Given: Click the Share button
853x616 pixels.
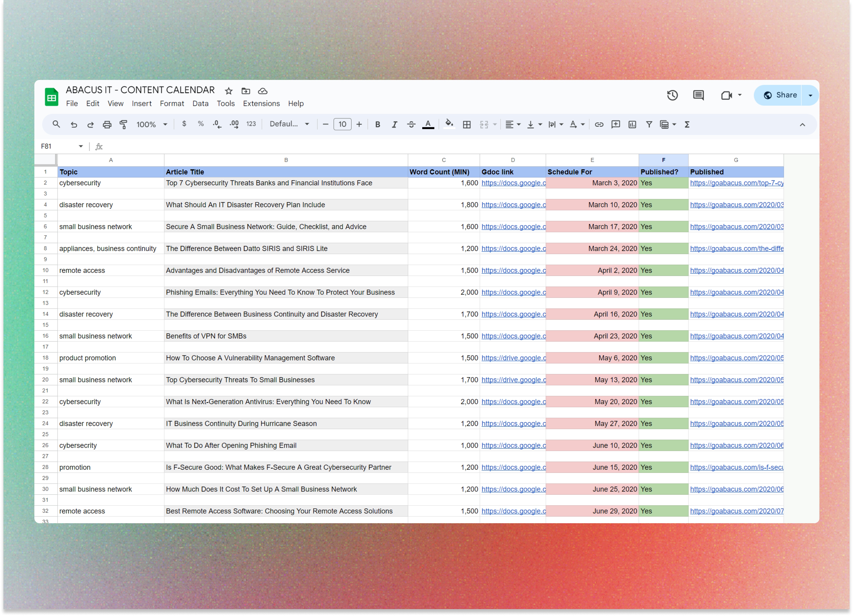Looking at the screenshot, I should click(x=780, y=95).
